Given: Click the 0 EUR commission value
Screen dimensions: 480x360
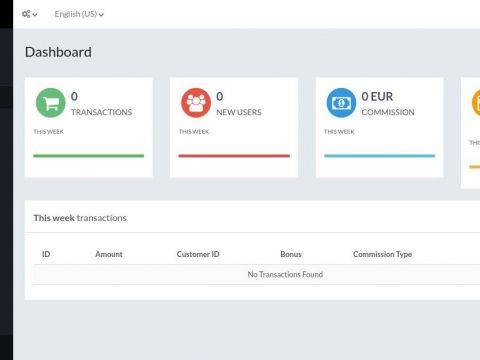Looking at the screenshot, I should [x=377, y=96].
